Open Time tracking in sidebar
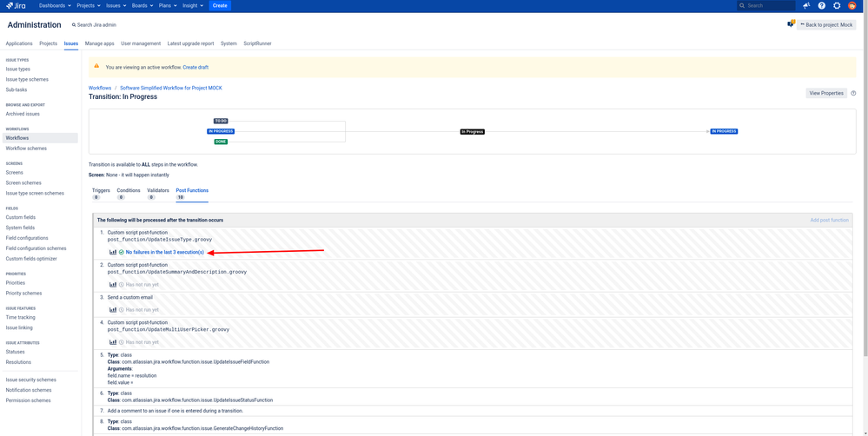868x436 pixels. click(21, 317)
